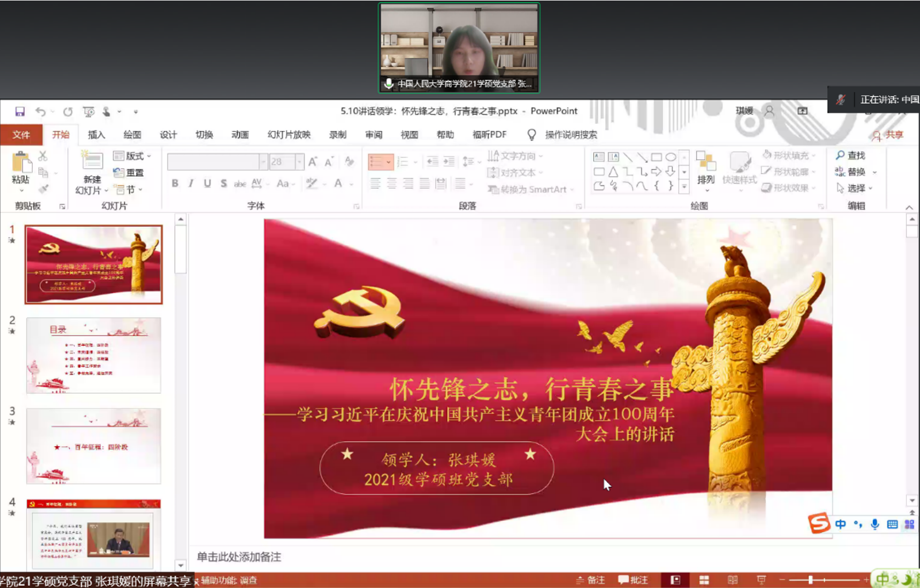Open the Insert (插入) tab
920x588 pixels.
(96, 135)
